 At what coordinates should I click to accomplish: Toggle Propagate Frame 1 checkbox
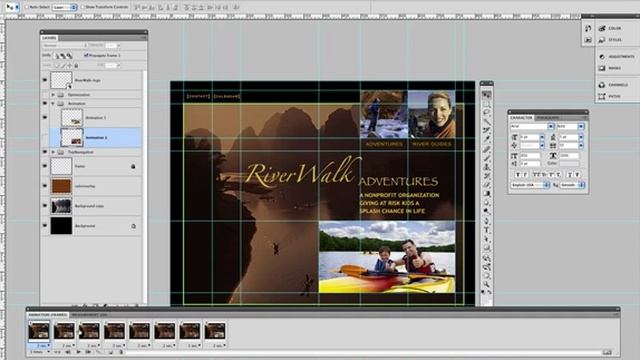pos(86,55)
